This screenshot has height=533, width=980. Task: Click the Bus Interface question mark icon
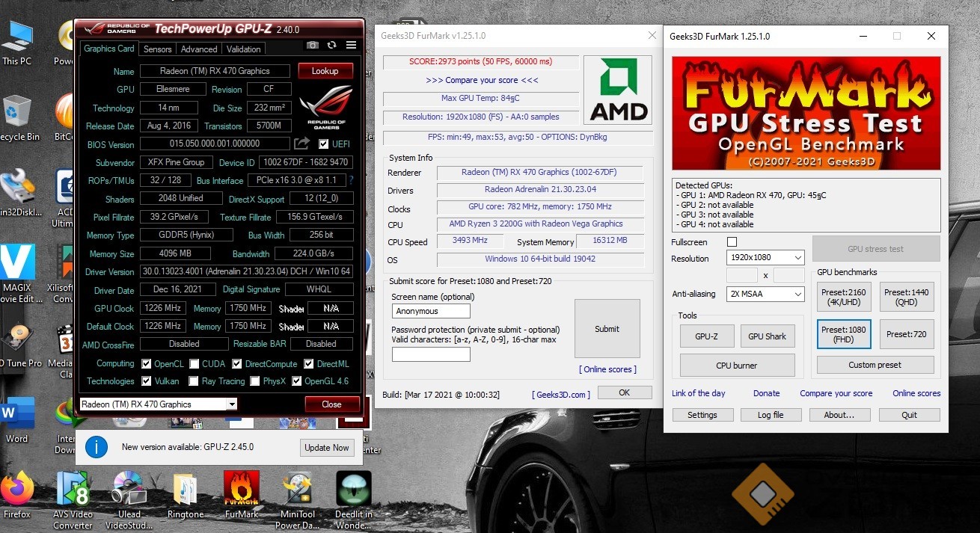pos(351,180)
